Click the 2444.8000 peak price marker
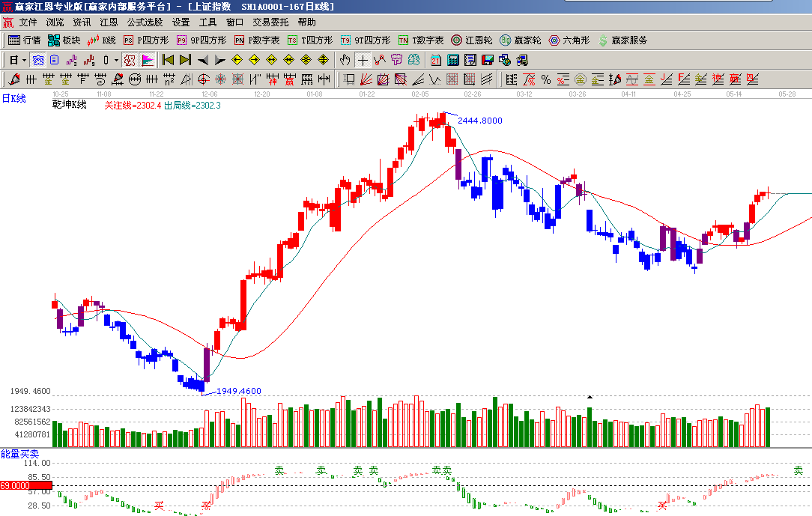812x516 pixels. coord(479,121)
